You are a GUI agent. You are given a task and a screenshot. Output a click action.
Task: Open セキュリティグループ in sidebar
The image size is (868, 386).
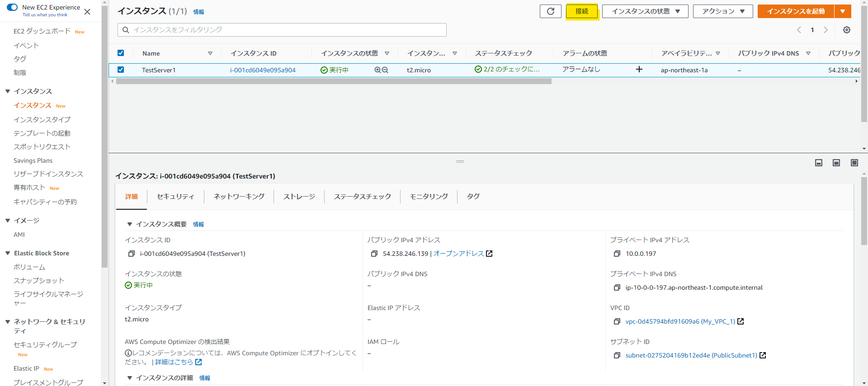click(x=45, y=344)
